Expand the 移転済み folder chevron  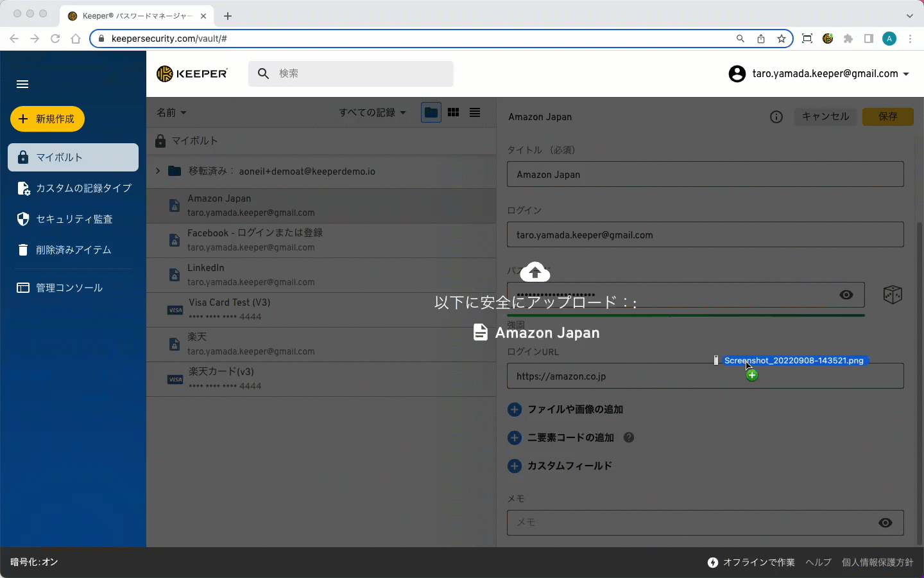(x=158, y=171)
